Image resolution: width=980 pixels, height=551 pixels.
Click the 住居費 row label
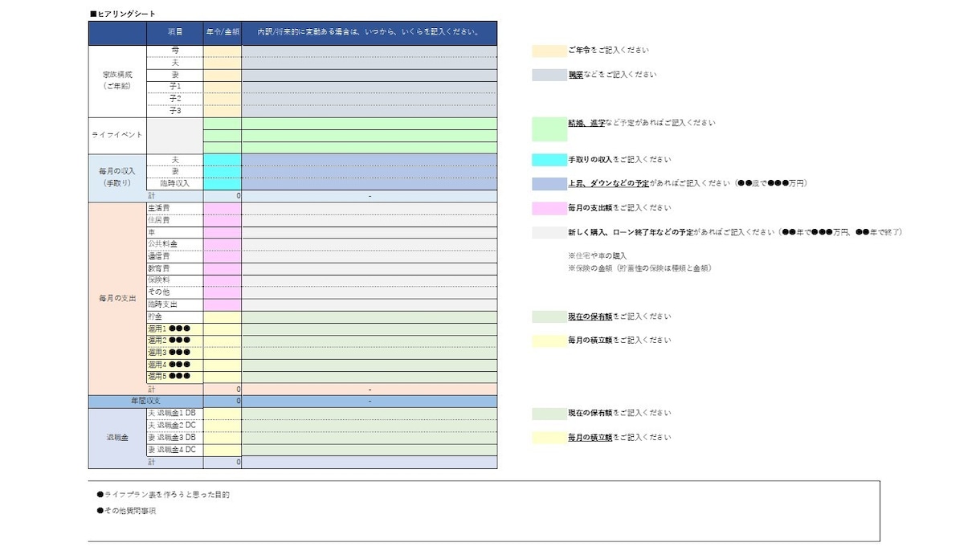click(175, 220)
